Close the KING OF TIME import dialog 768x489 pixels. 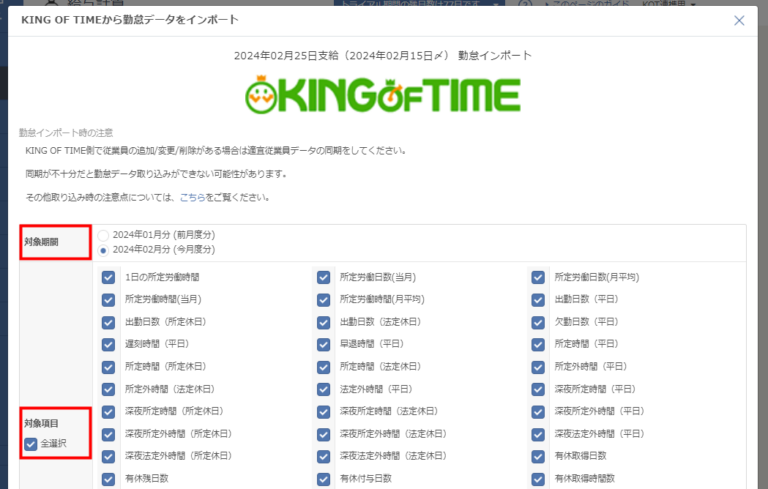(739, 20)
